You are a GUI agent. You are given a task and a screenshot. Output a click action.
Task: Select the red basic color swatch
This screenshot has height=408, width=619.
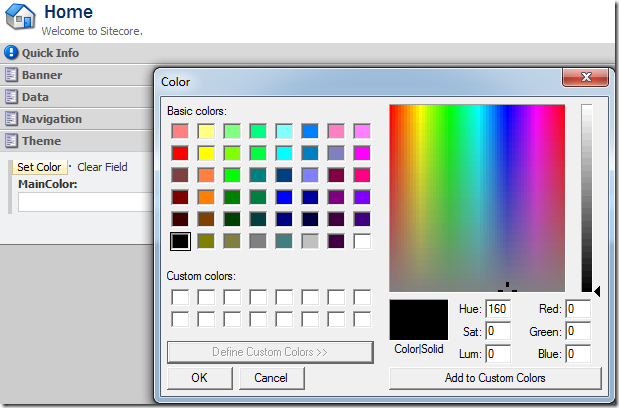180,153
